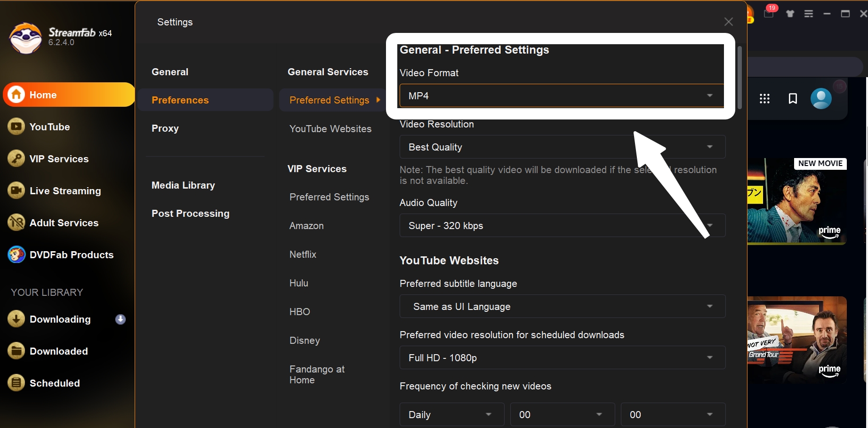
Task: Click the DVDFab Products icon
Action: click(16, 254)
